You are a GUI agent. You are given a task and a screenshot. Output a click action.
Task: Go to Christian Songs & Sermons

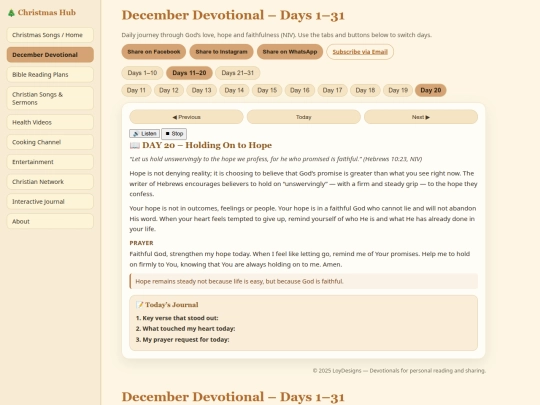[50, 98]
